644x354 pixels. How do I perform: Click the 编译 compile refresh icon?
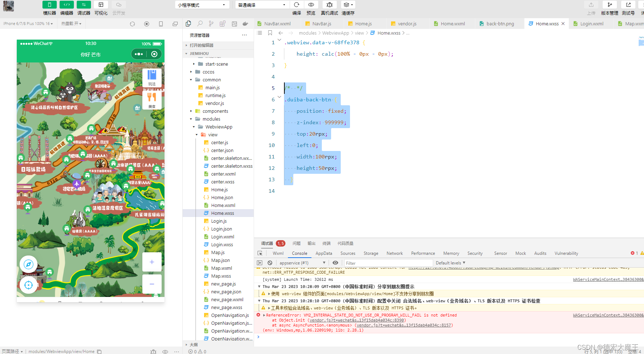[x=297, y=5]
